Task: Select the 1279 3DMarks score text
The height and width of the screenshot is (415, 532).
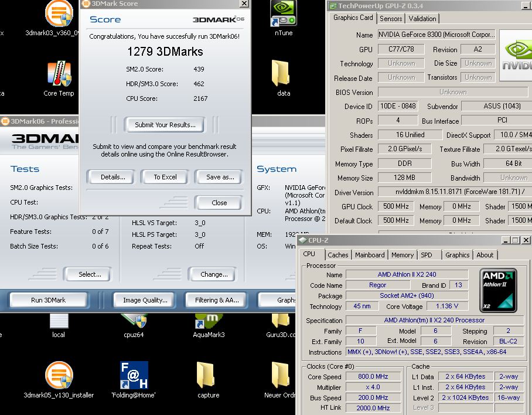Action: (x=165, y=52)
